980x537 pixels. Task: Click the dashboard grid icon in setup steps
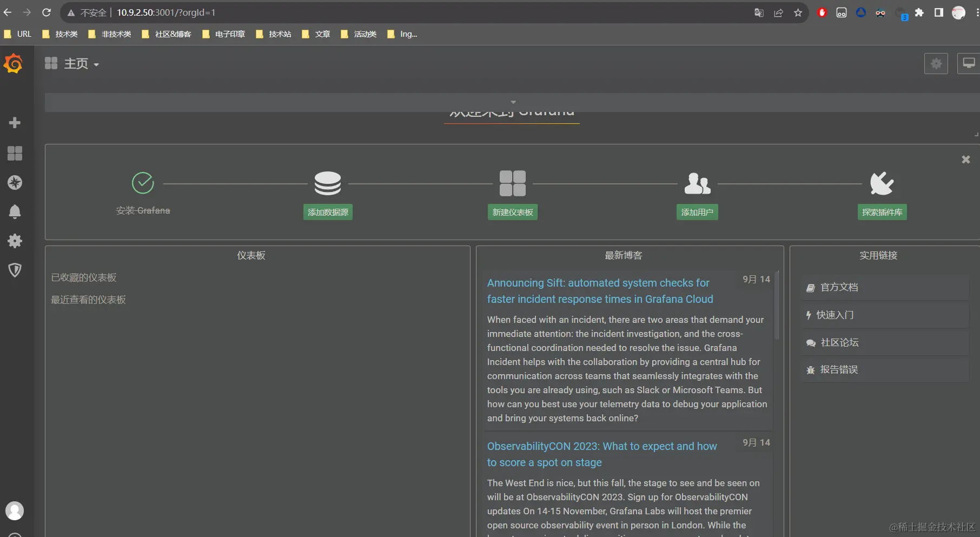point(513,183)
